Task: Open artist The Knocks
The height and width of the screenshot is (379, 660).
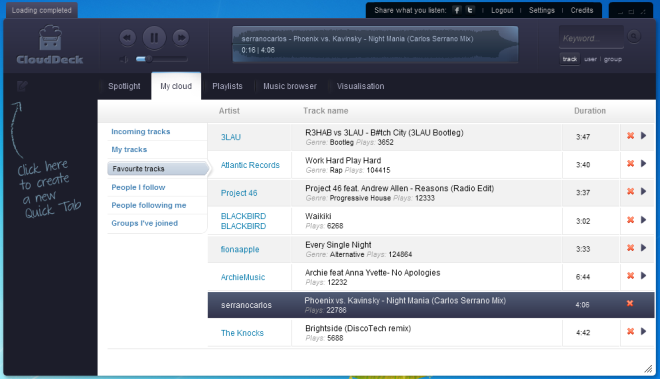Action: 242,333
